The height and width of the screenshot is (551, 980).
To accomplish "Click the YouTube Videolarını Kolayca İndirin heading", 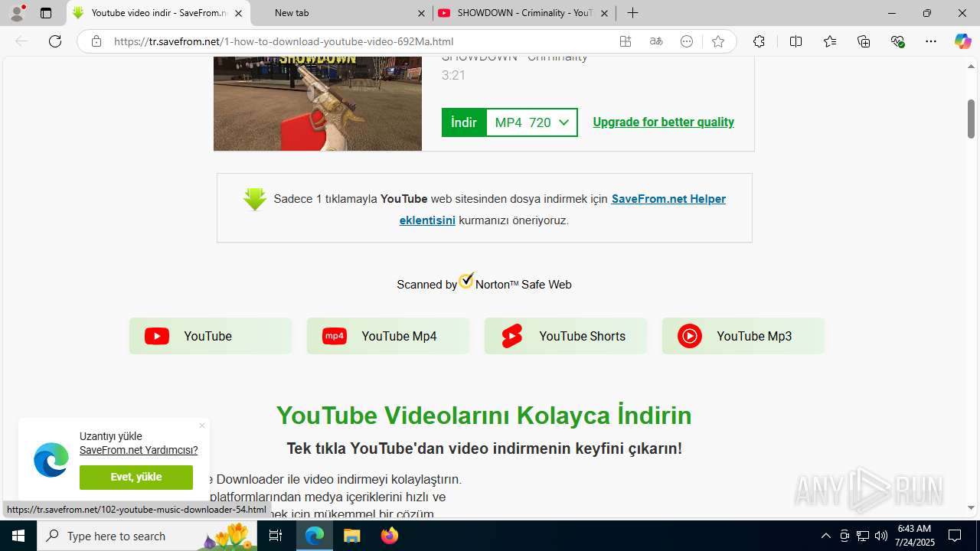I will [484, 416].
